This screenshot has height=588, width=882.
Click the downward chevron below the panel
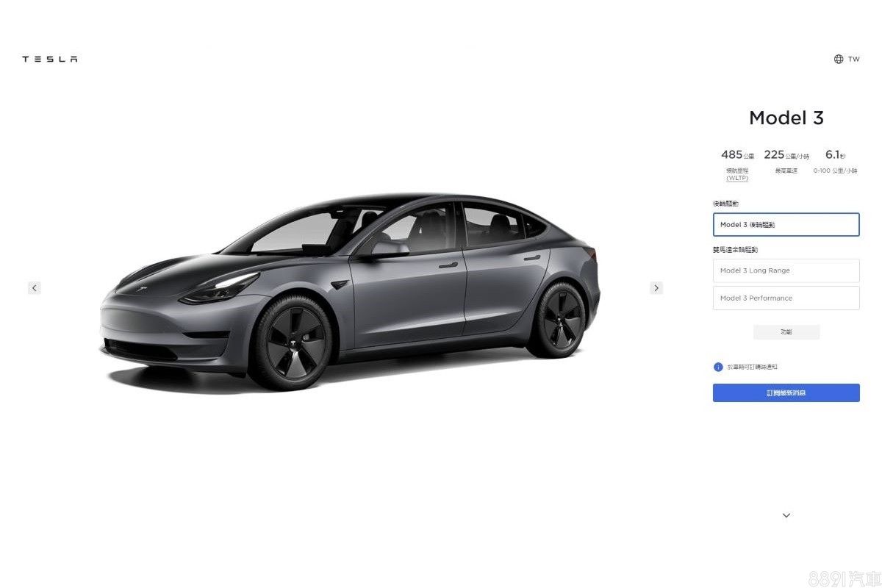(x=786, y=515)
